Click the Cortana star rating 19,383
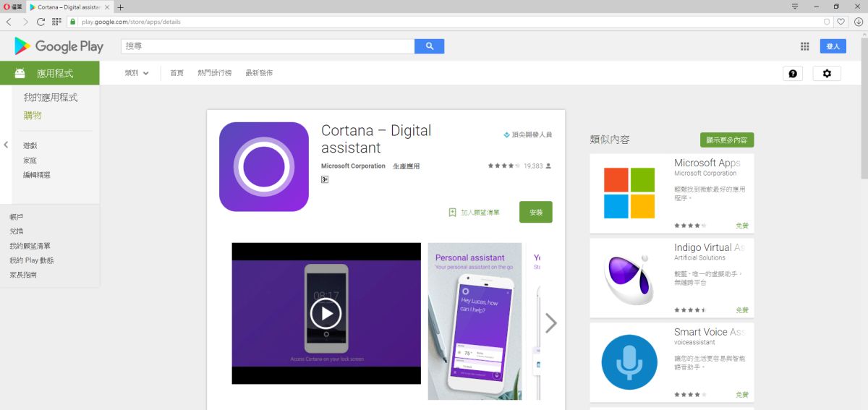Image resolution: width=868 pixels, height=410 pixels. [519, 166]
